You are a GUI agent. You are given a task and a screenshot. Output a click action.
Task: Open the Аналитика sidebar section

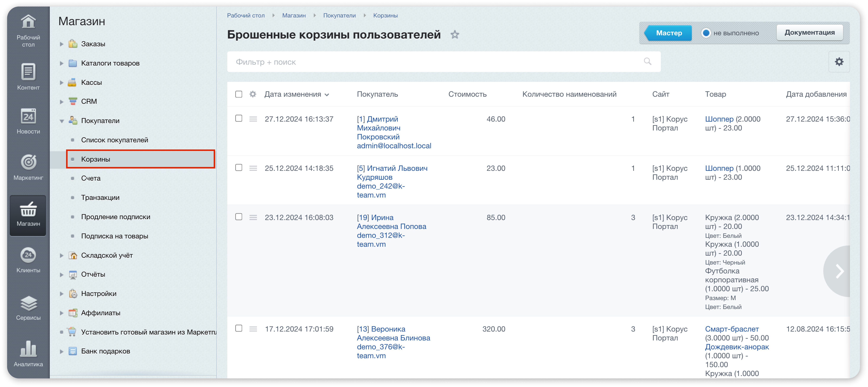click(x=28, y=353)
